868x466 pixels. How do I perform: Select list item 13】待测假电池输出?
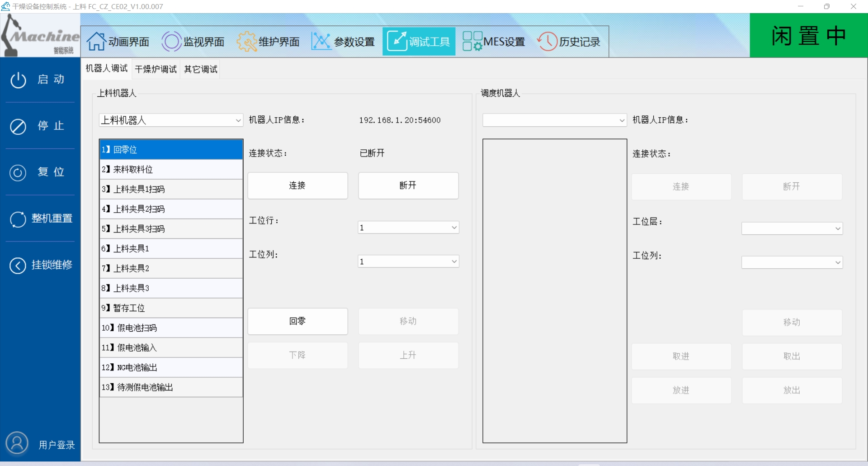click(171, 388)
